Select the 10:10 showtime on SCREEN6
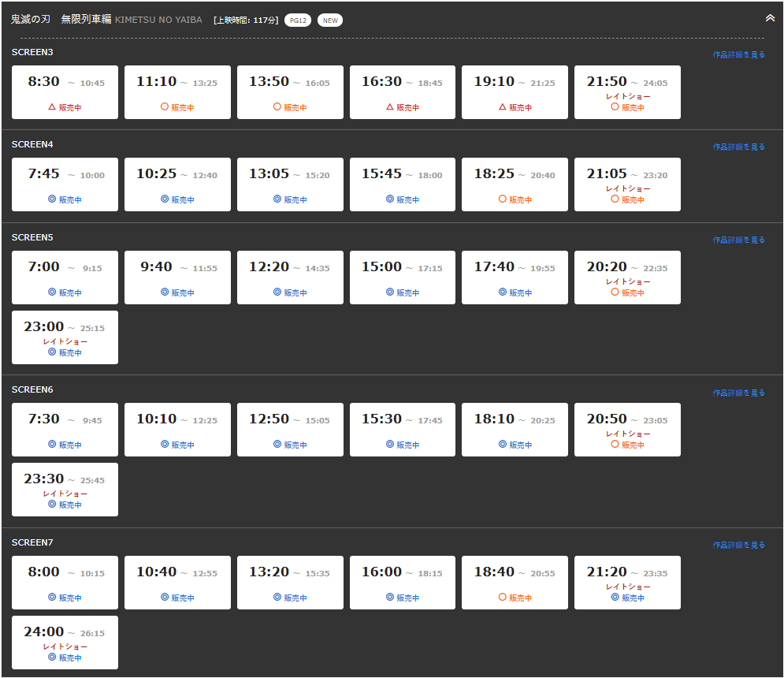Image resolution: width=784 pixels, height=678 pixels. coord(177,430)
